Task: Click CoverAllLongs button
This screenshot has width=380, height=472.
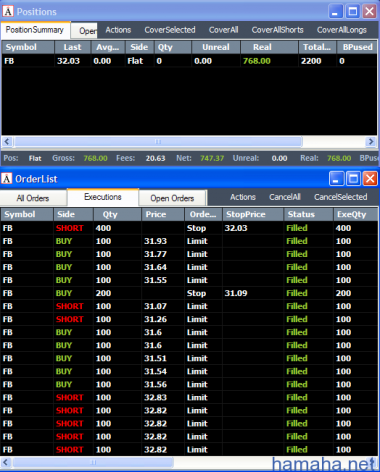Action: 342,30
